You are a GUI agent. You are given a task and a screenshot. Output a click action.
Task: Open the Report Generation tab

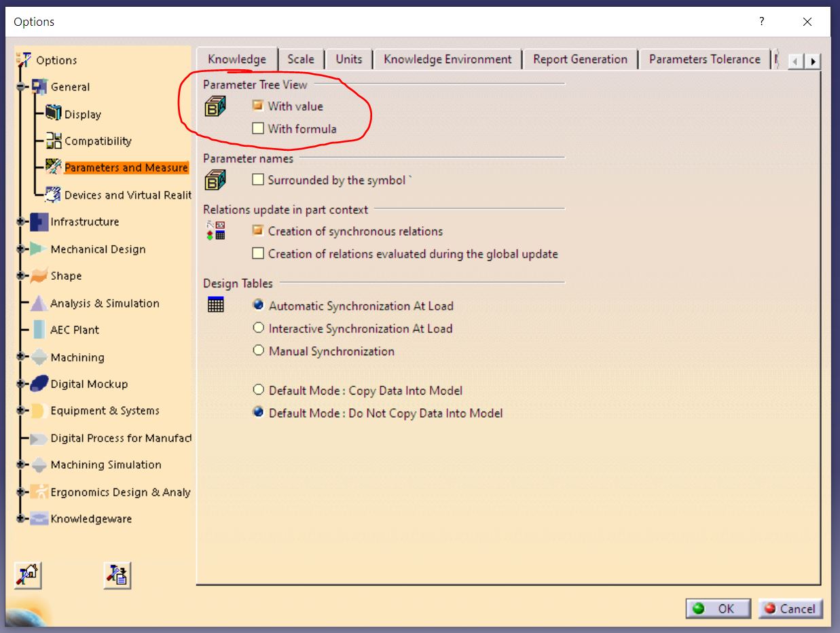(580, 59)
